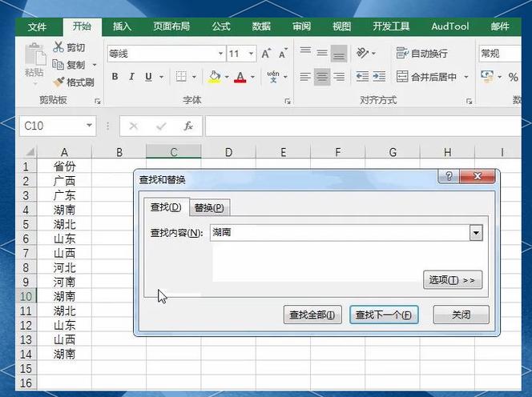This screenshot has width=532, height=397.
Task: Open the 文件 File tab
Action: point(37,26)
